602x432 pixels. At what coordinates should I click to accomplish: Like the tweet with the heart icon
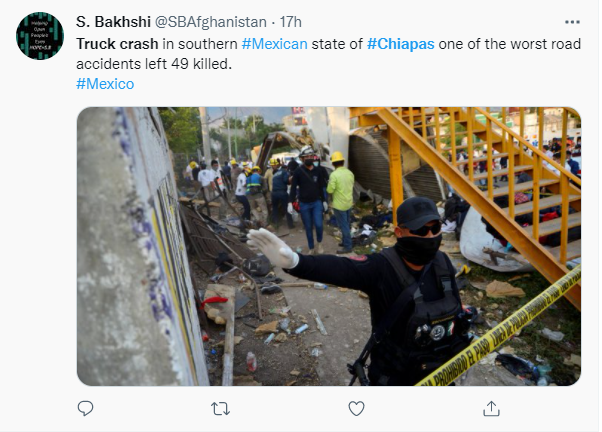click(356, 409)
